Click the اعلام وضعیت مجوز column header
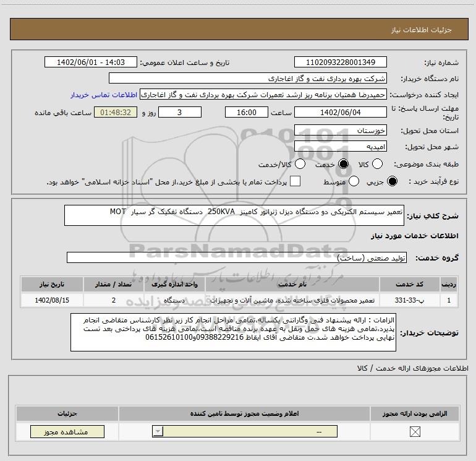 point(244,413)
